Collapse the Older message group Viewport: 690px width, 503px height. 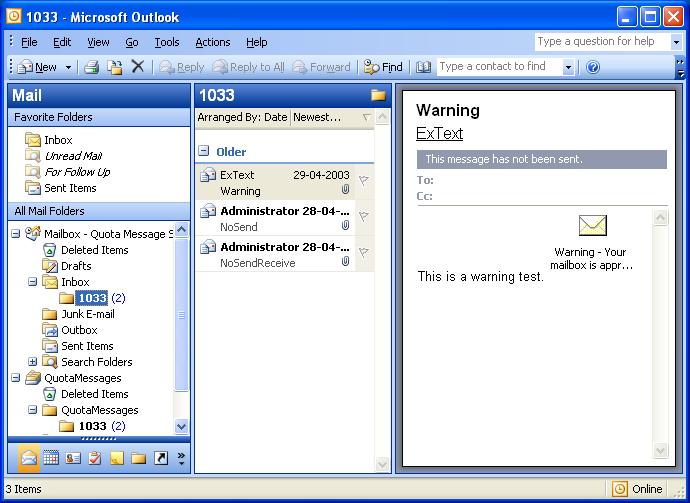click(204, 152)
